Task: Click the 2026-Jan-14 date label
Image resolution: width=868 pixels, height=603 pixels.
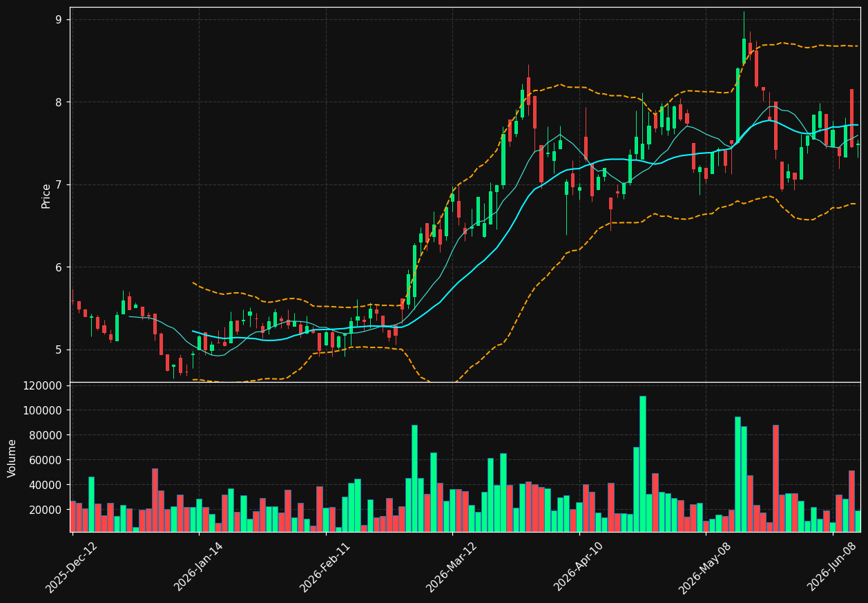Action: [199, 566]
